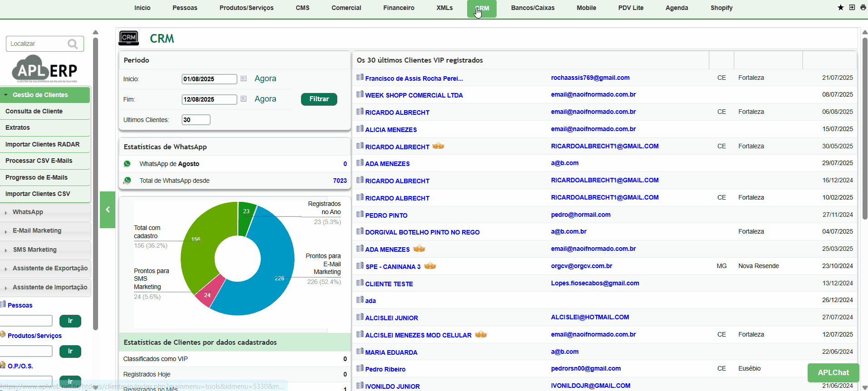Click the pink SMS Marketing pie slice
Image resolution: width=868 pixels, height=391 pixels.
point(209,293)
